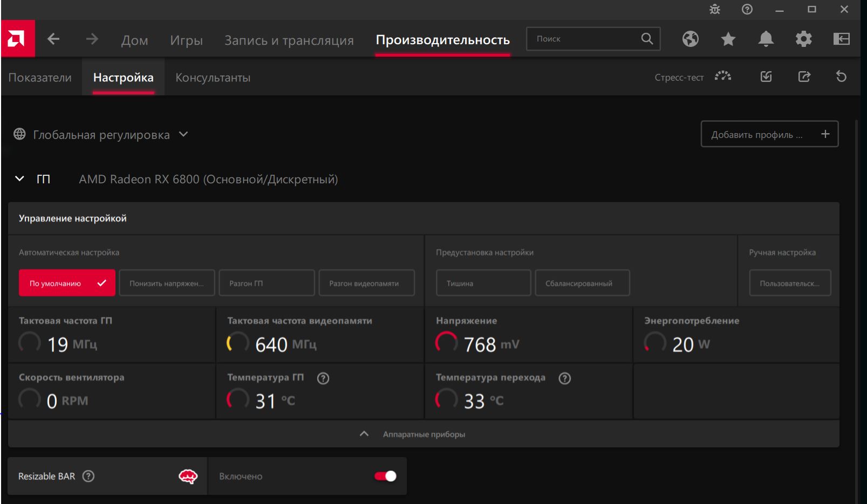The height and width of the screenshot is (504, 867).
Task: Open the Игры tab
Action: click(x=186, y=40)
